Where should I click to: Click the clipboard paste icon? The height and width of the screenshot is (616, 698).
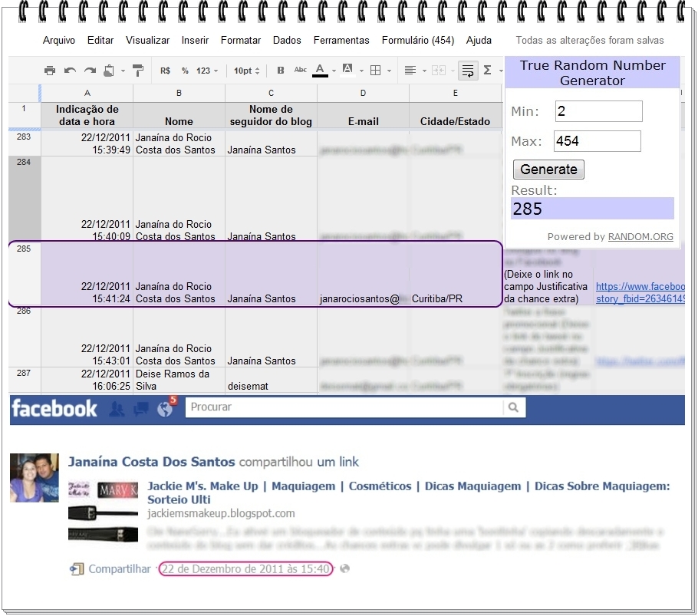(109, 71)
